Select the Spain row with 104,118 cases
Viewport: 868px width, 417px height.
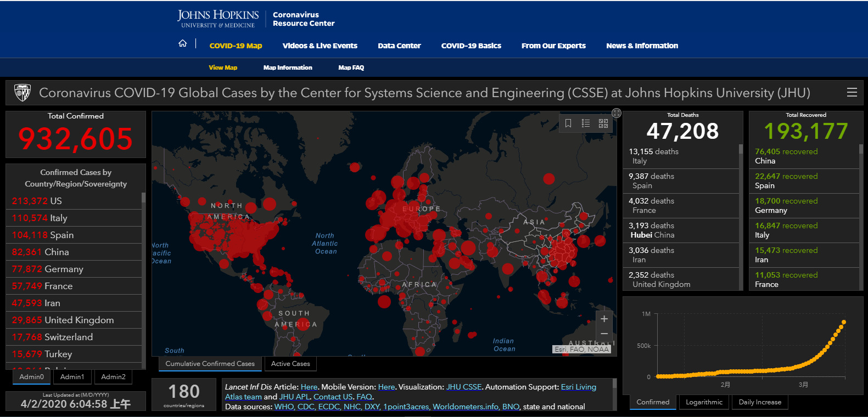coord(74,235)
